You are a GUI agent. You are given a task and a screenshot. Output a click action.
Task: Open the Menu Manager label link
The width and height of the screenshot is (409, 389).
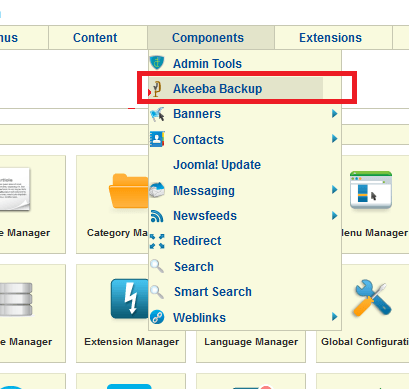[x=375, y=233]
